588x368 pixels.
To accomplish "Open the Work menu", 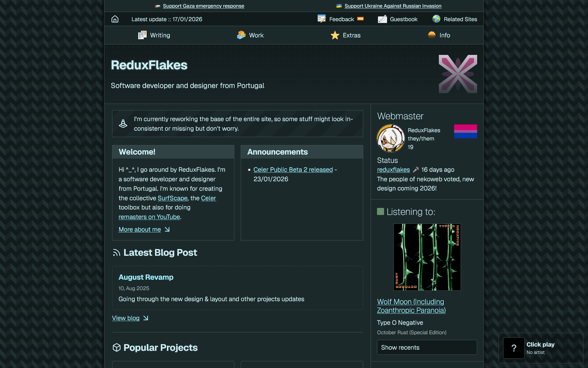I will (x=250, y=35).
